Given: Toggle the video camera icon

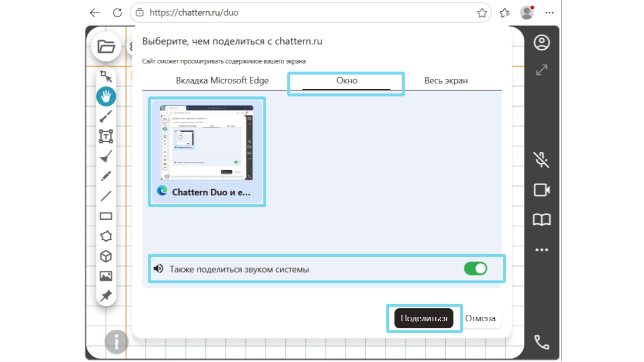Looking at the screenshot, I should tap(542, 190).
